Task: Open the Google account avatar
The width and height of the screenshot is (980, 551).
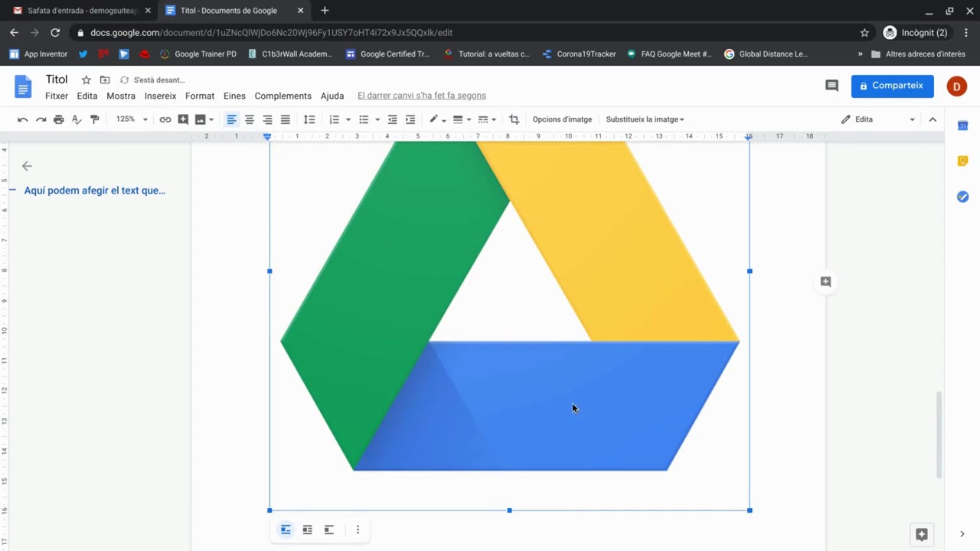Action: (956, 86)
